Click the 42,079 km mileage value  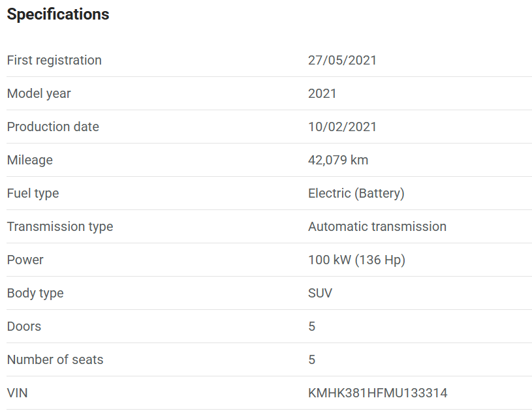(338, 160)
